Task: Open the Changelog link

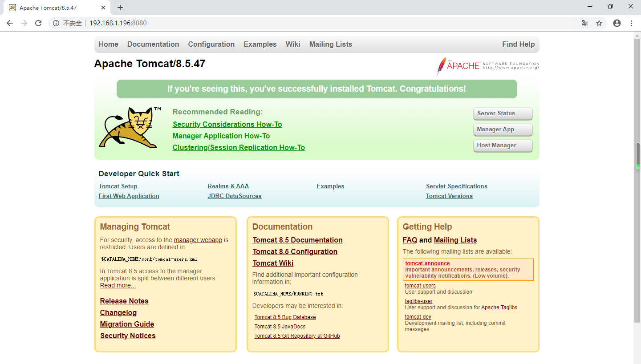Action: [x=118, y=312]
